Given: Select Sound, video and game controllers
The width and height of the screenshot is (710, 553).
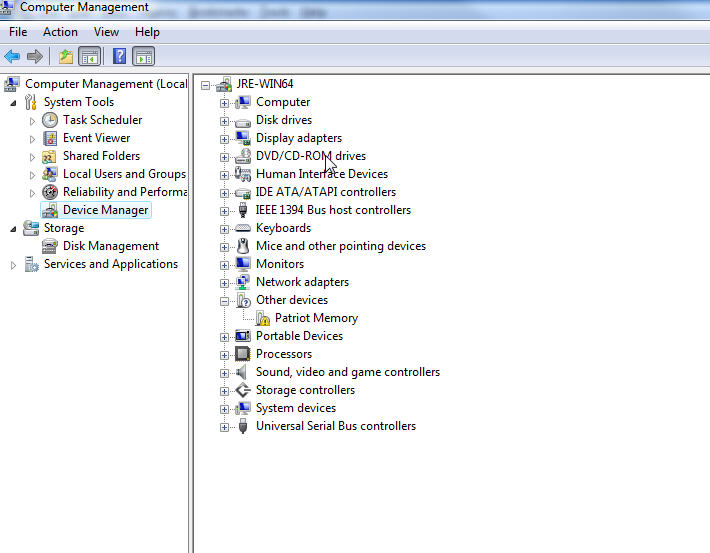Looking at the screenshot, I should point(347,372).
